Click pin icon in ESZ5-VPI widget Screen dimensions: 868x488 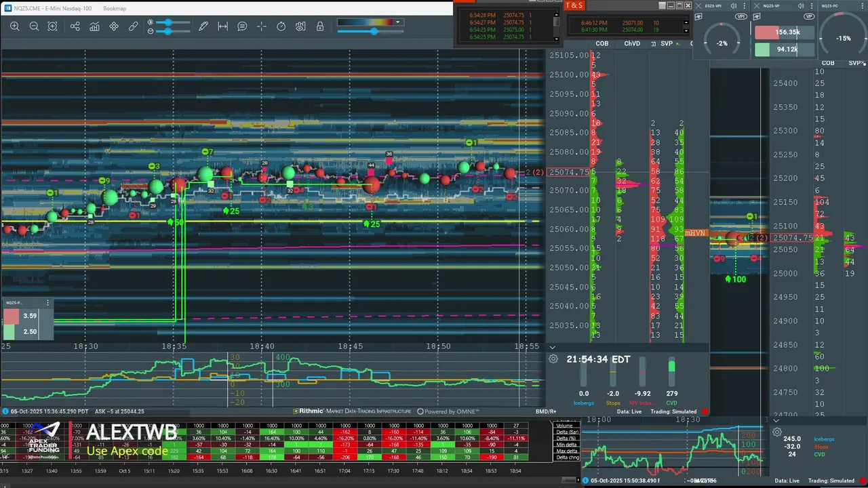pos(700,16)
